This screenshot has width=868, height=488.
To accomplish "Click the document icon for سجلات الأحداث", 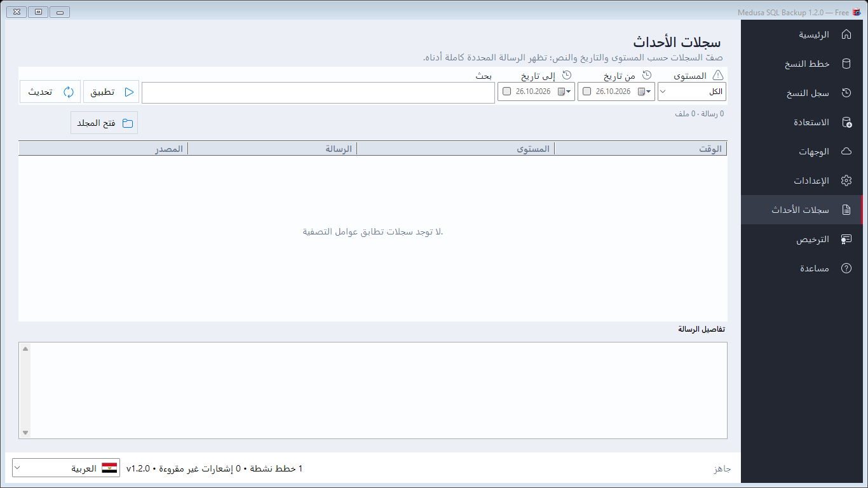I will (846, 210).
